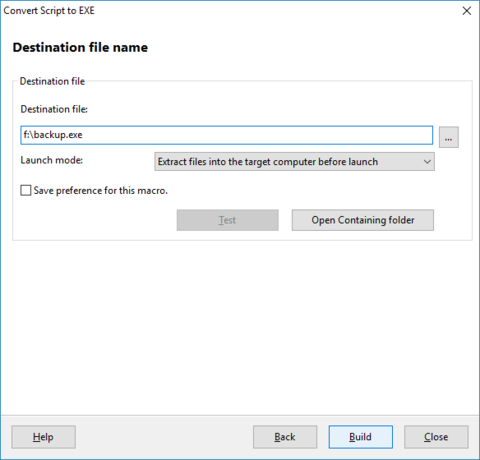Close the dialog using the title bar X
Screen dimensions: 480x460
pyautogui.click(x=467, y=11)
